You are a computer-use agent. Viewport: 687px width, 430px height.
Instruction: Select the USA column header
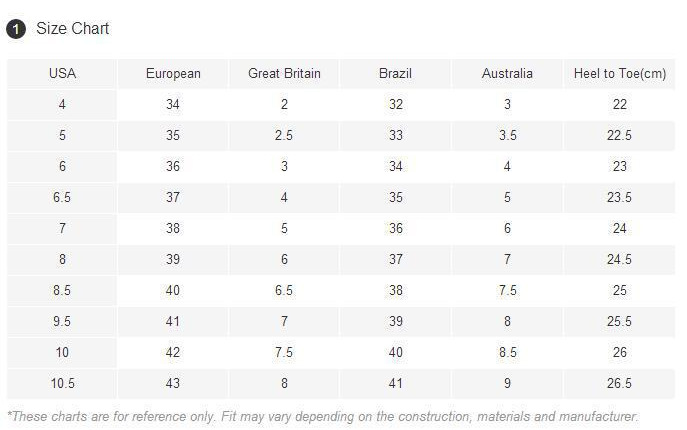tap(62, 73)
